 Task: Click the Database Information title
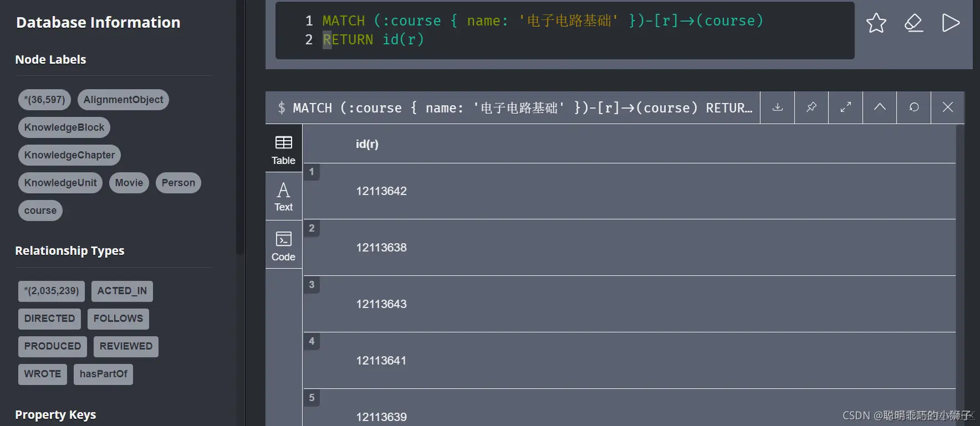point(98,22)
